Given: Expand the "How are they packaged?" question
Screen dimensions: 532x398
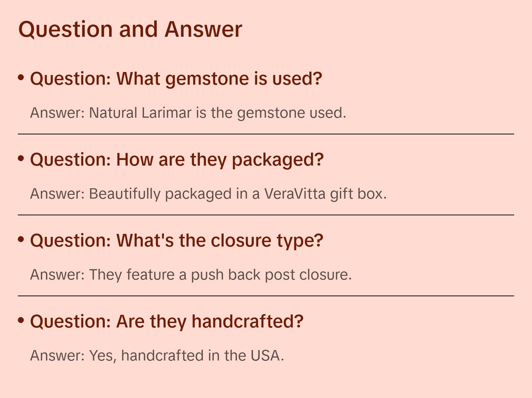Looking at the screenshot, I should pyautogui.click(x=177, y=159).
